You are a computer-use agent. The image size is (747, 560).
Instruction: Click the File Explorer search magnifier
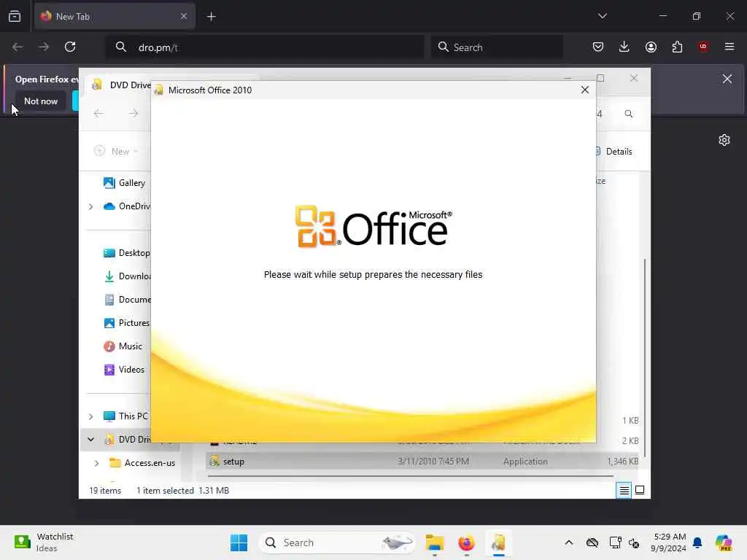[629, 114]
